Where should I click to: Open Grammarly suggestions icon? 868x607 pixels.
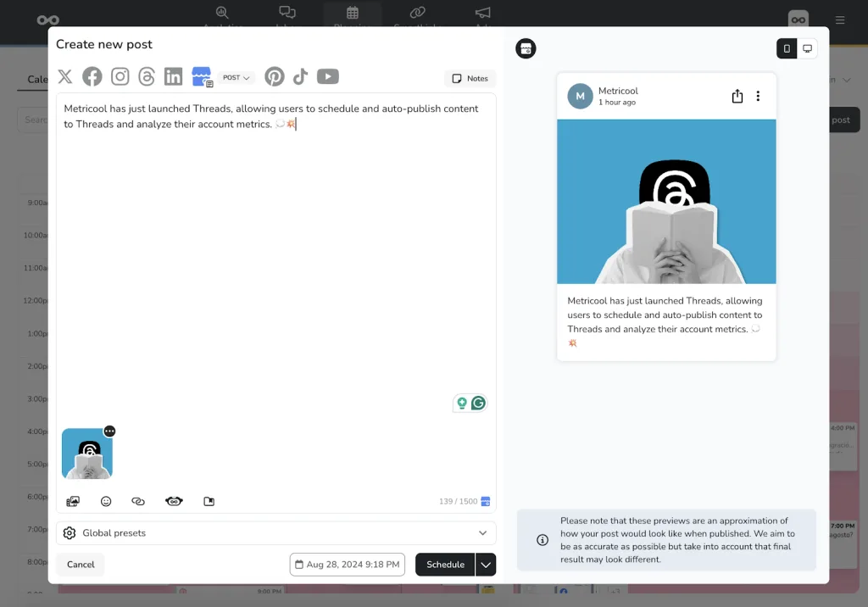(478, 404)
